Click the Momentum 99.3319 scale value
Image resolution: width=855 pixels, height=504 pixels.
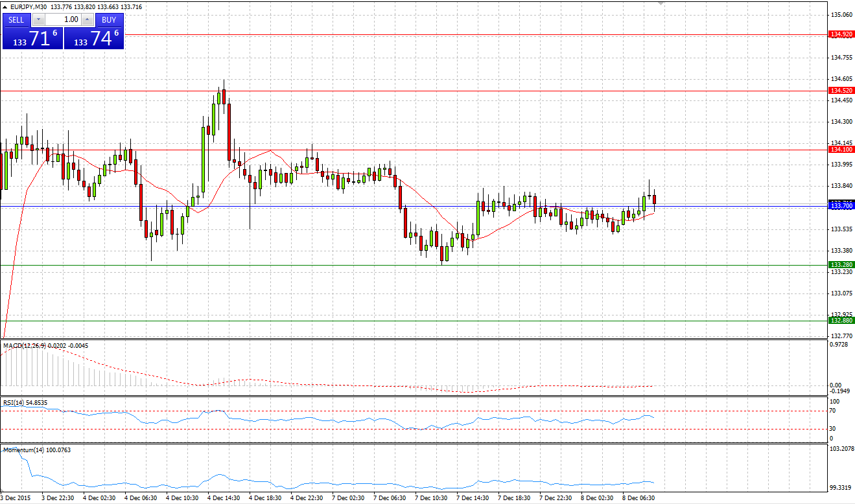(841, 488)
